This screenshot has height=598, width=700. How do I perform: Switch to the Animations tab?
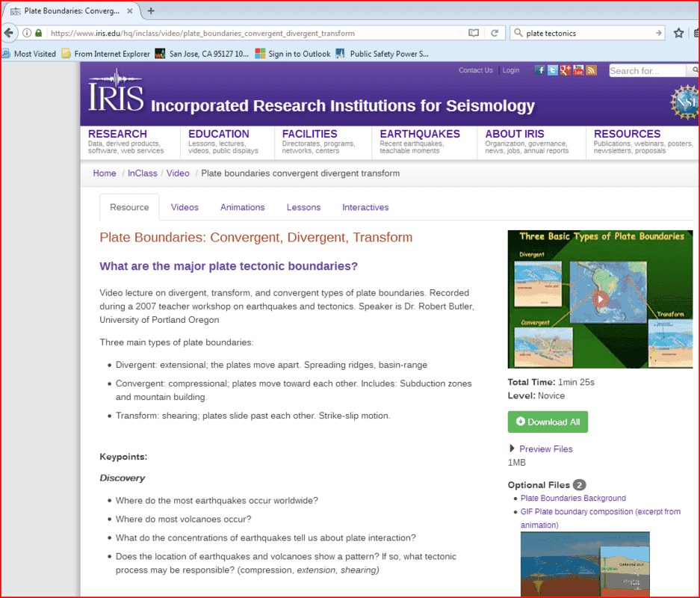coord(242,207)
